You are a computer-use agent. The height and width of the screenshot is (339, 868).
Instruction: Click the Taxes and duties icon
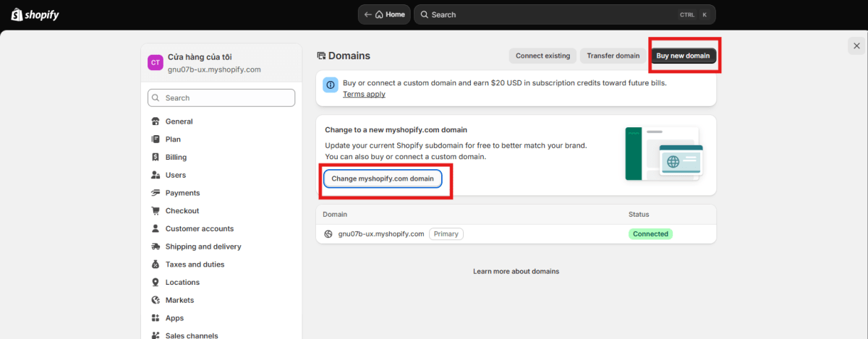click(x=156, y=265)
